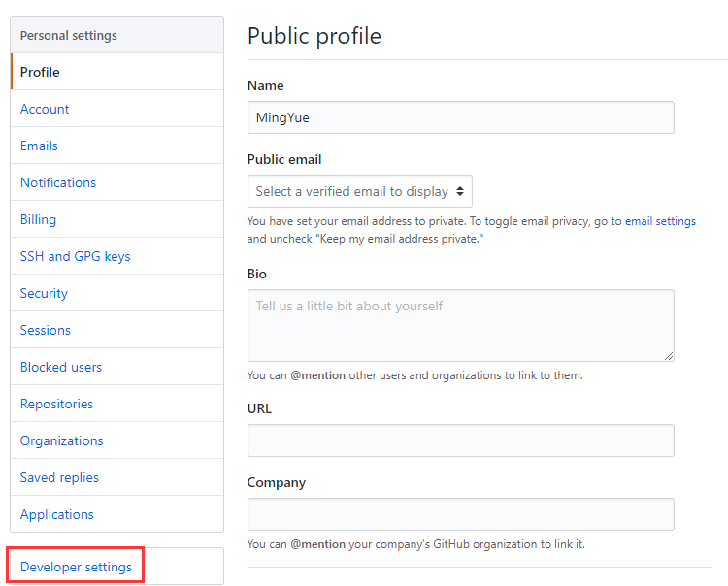Follow the email settings link
The height and width of the screenshot is (586, 728).
click(x=660, y=221)
